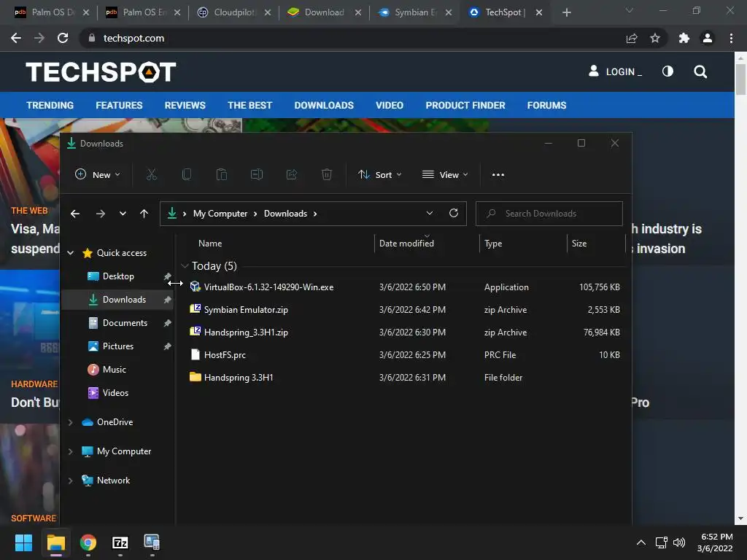747x560 pixels.
Task: Select Videos in the navigation pane
Action: (115, 393)
